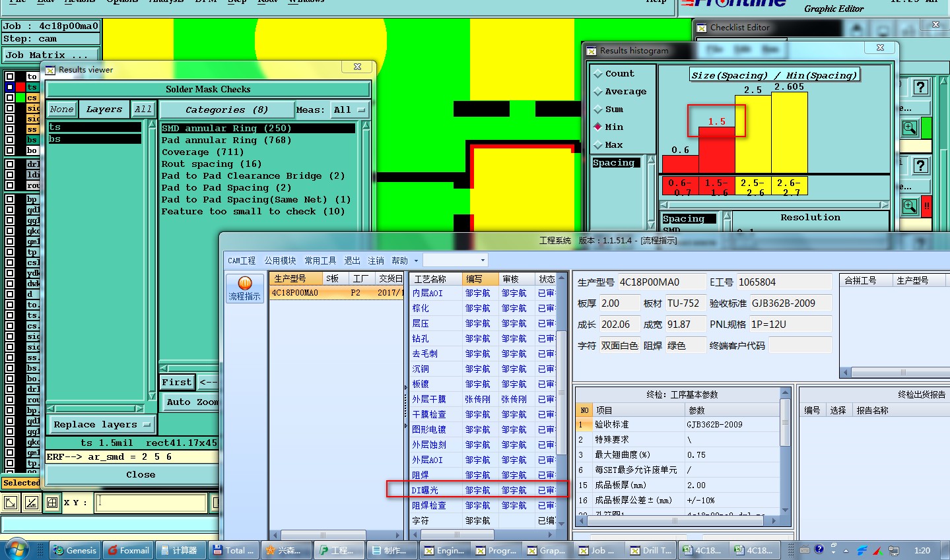Click the Results viewer title bar icon

click(50, 70)
